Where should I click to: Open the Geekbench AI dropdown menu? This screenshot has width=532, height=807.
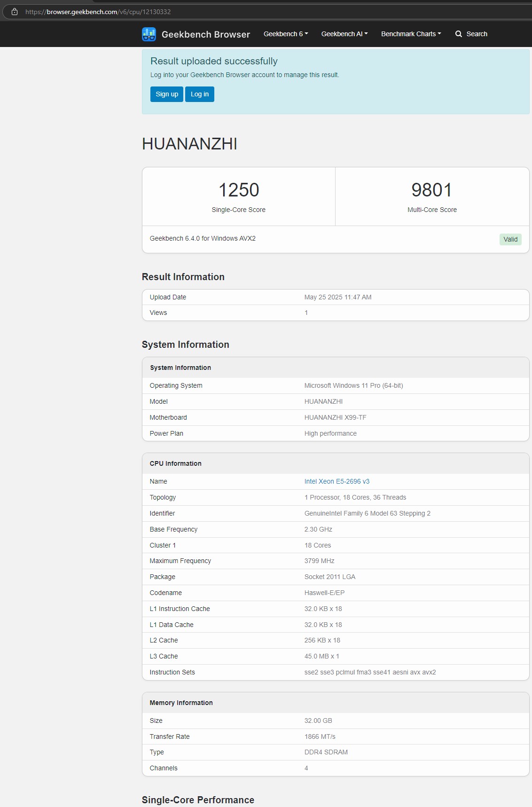344,34
